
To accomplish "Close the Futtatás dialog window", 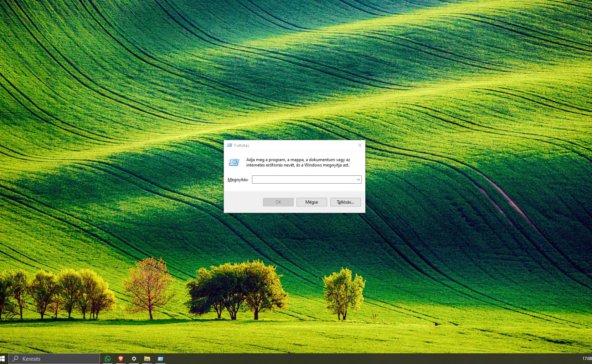I will point(360,145).
